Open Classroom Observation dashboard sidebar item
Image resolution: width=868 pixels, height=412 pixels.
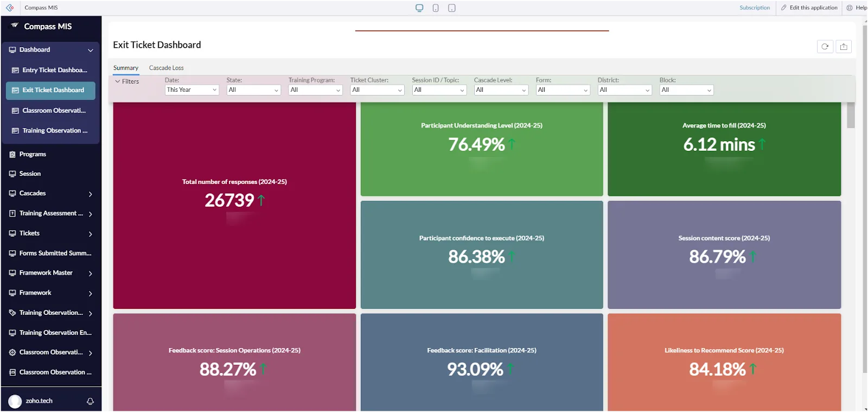(50, 111)
